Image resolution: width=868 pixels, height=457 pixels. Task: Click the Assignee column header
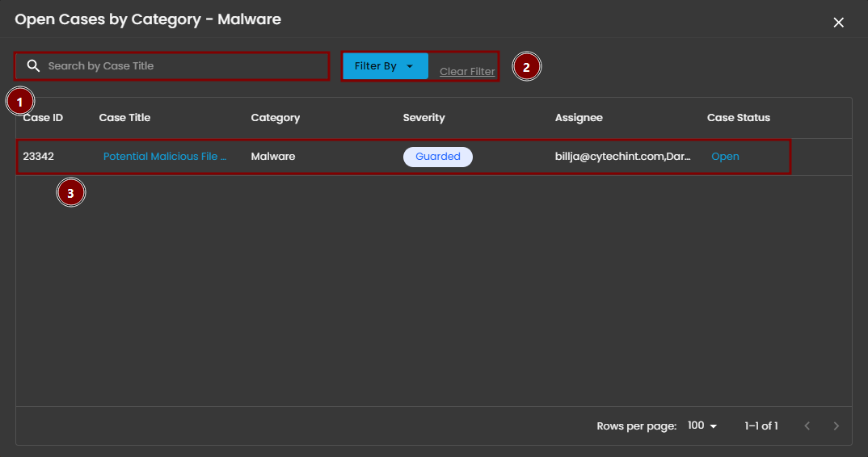point(579,118)
